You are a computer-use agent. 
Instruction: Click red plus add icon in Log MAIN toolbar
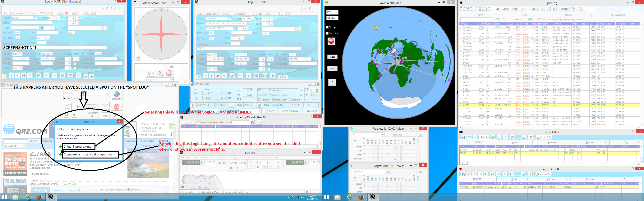click(54, 75)
